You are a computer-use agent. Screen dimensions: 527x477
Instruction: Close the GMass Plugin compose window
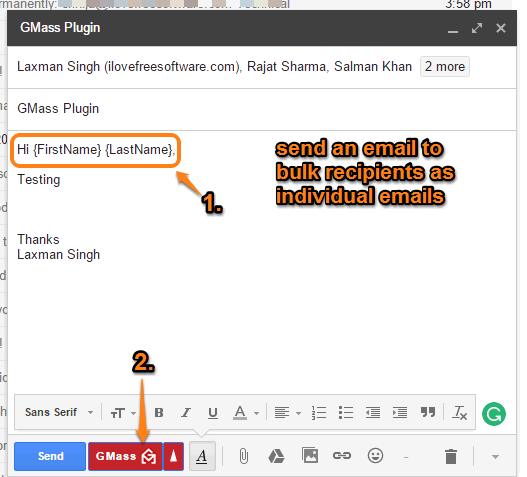click(501, 28)
